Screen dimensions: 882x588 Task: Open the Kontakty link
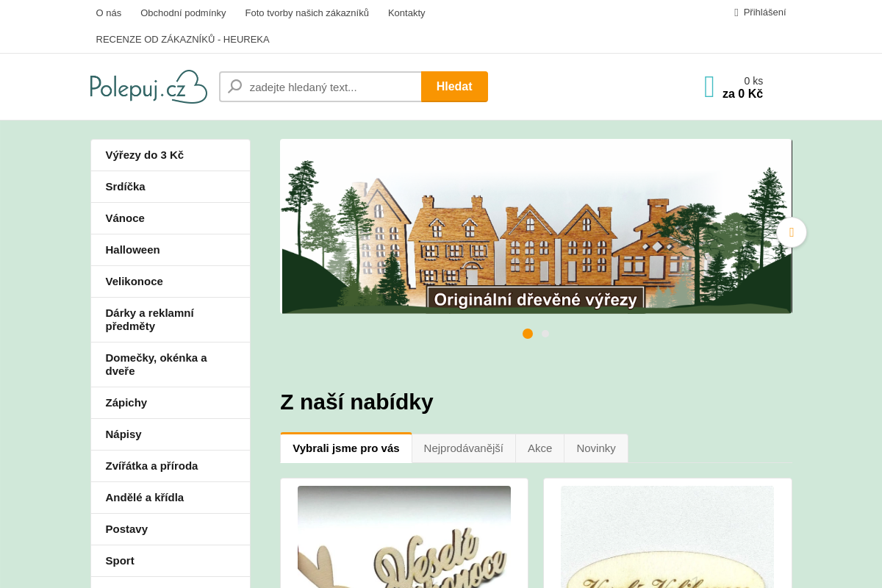(406, 12)
